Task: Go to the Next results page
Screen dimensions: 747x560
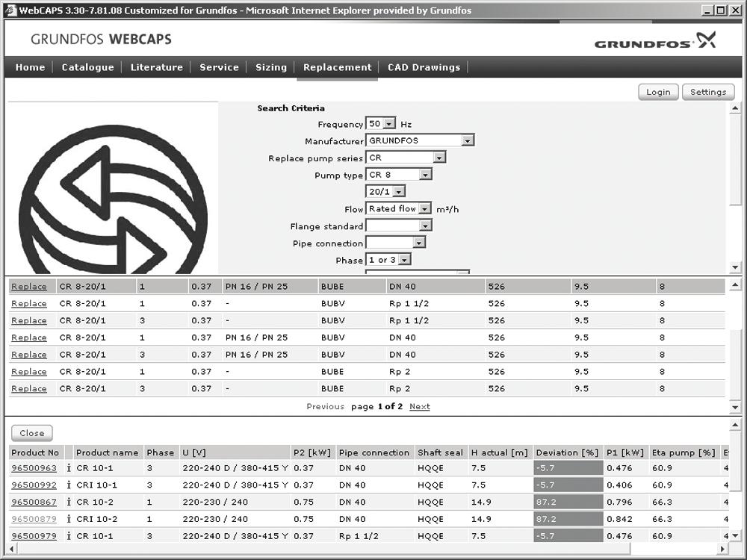Action: tap(420, 407)
